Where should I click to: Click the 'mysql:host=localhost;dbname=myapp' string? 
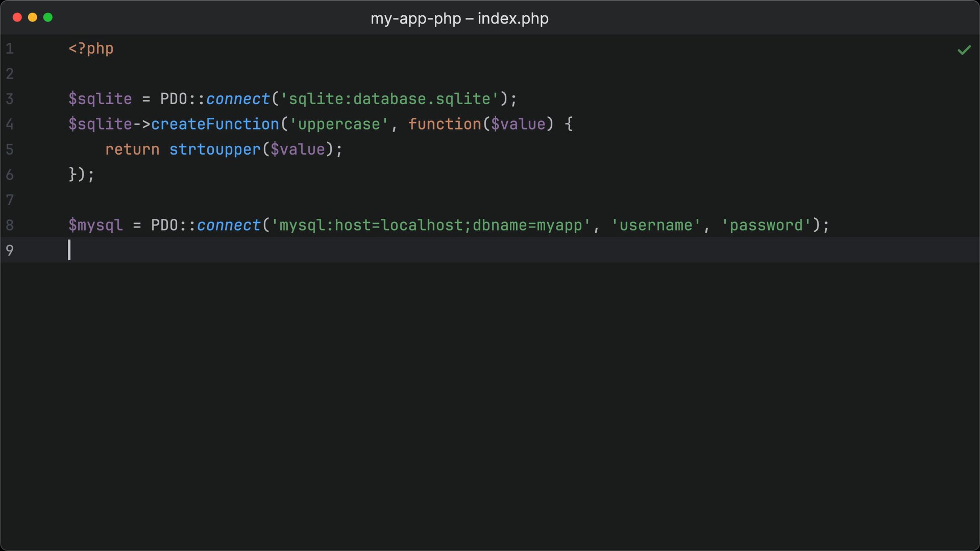[430, 225]
